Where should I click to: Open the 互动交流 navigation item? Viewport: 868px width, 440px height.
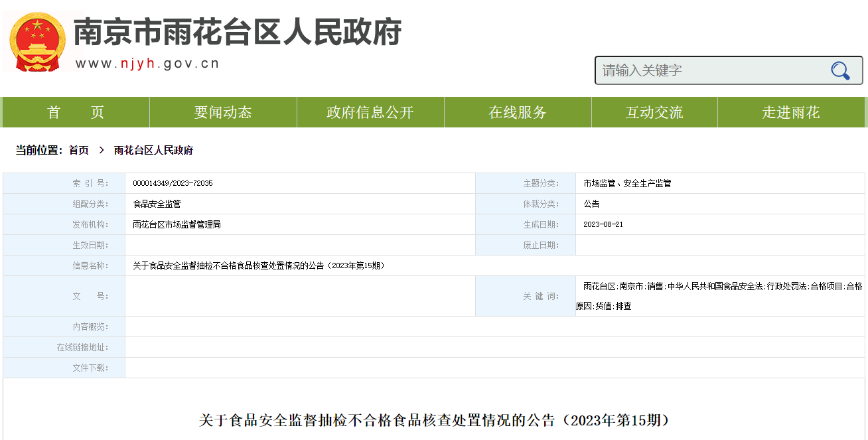654,112
